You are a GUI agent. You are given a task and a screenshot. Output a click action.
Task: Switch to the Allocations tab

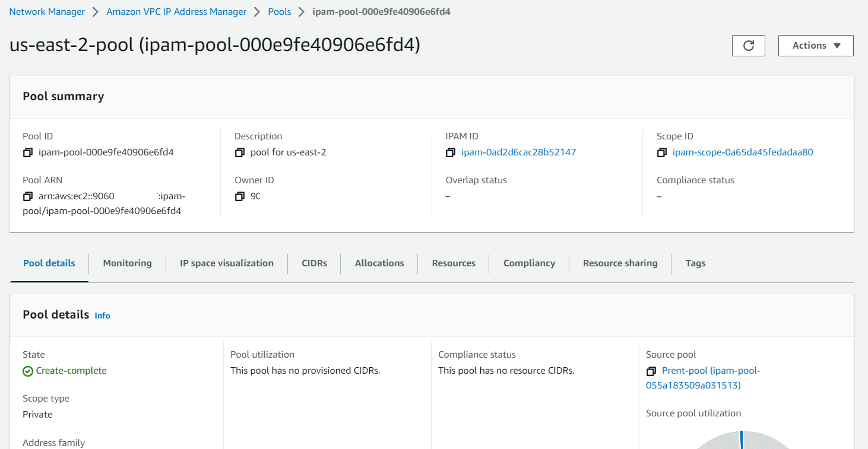(379, 263)
